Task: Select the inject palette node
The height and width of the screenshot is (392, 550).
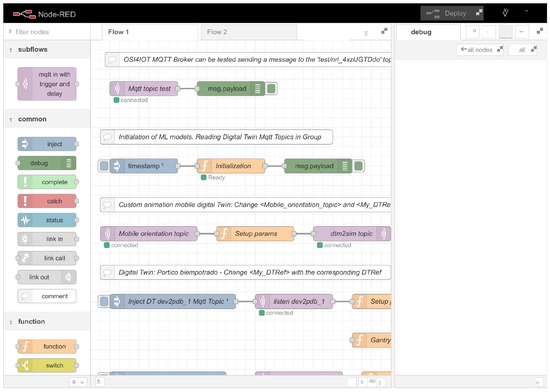Action: (x=47, y=144)
